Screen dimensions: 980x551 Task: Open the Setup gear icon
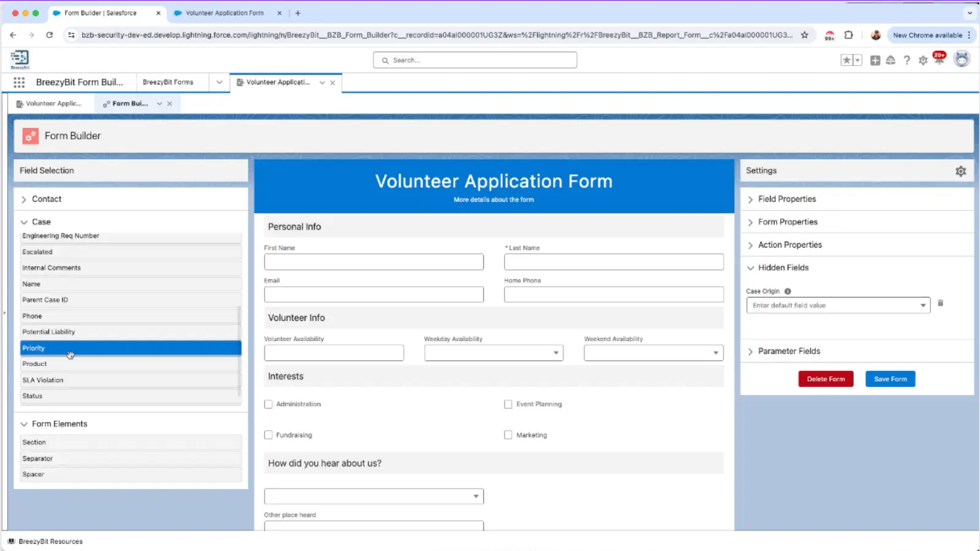coord(923,60)
